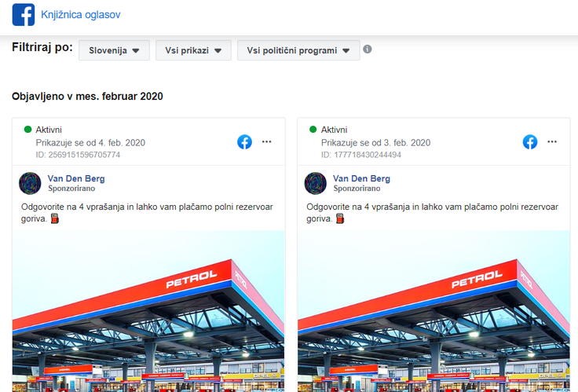This screenshot has height=392, width=578.
Task: Click the 'Filtriraj po:' label
Action: [42, 47]
